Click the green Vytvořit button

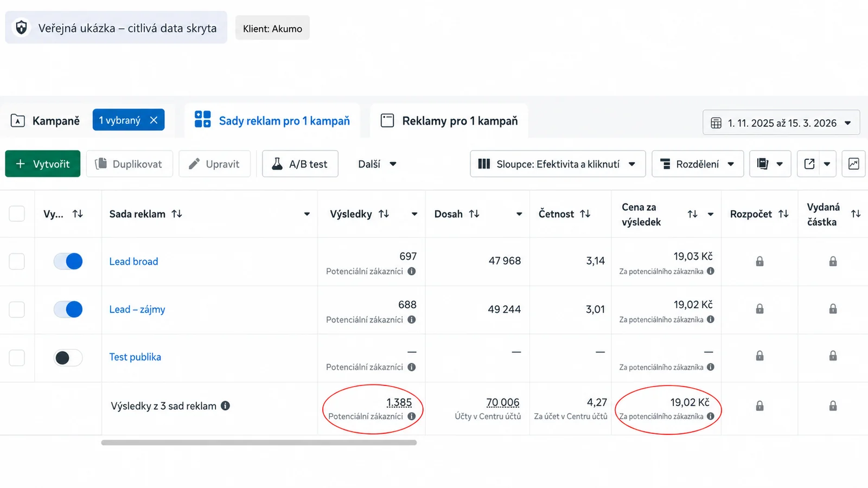pos(43,164)
